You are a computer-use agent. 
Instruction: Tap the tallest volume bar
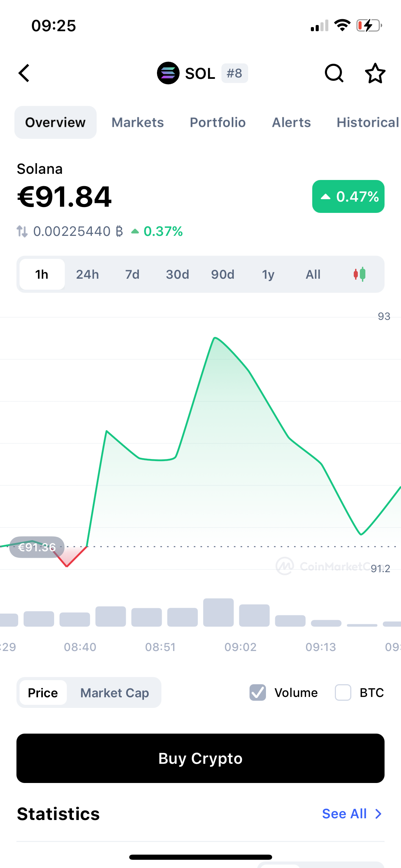[x=218, y=613]
